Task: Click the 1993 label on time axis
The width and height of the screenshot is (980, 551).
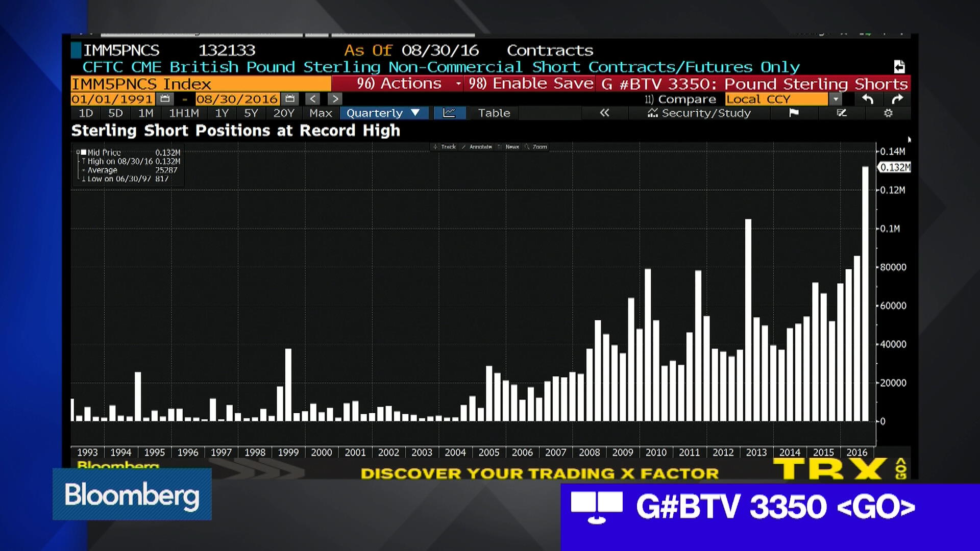Action: (87, 452)
